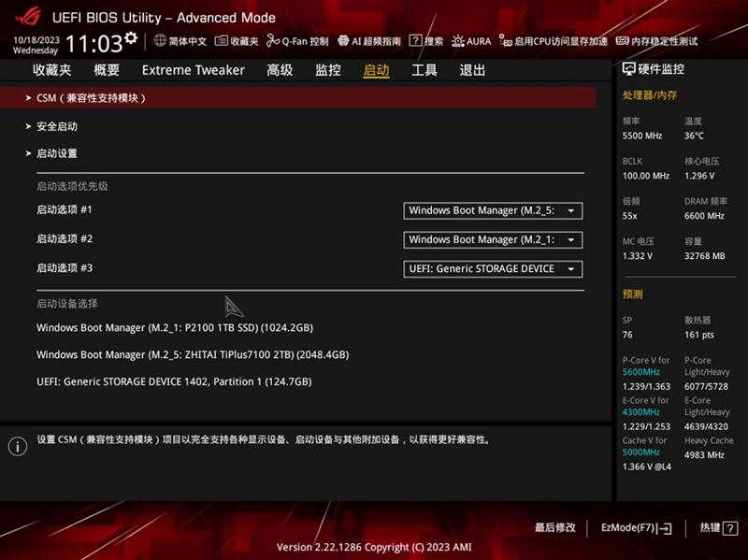Boot from Windows Boot Manager ZHITAI TiPlus7100

tap(193, 355)
